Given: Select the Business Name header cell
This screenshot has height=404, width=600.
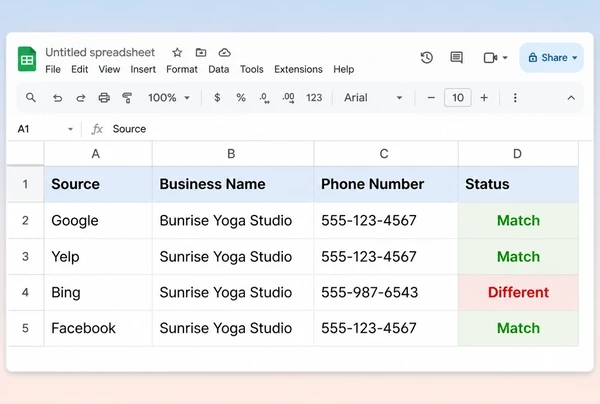Looking at the screenshot, I should 233,184.
